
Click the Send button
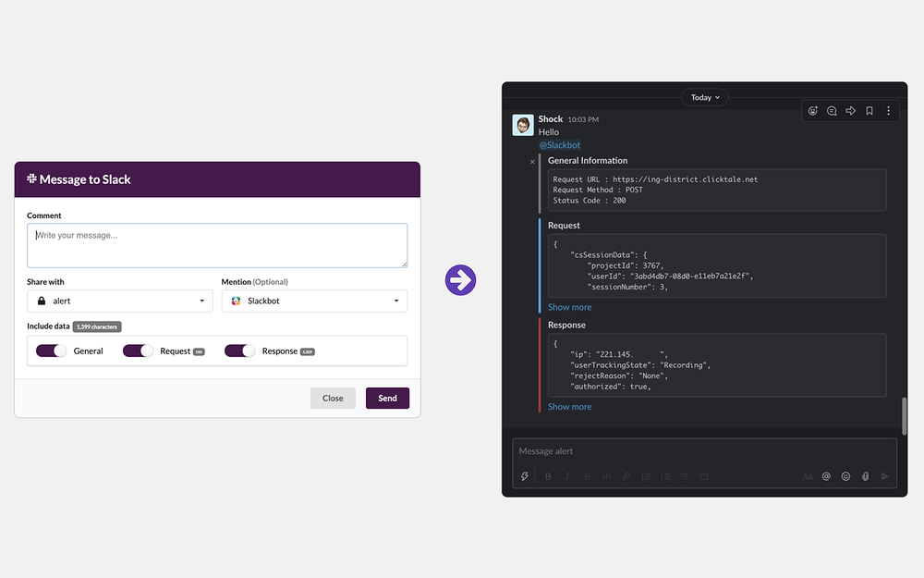point(387,398)
